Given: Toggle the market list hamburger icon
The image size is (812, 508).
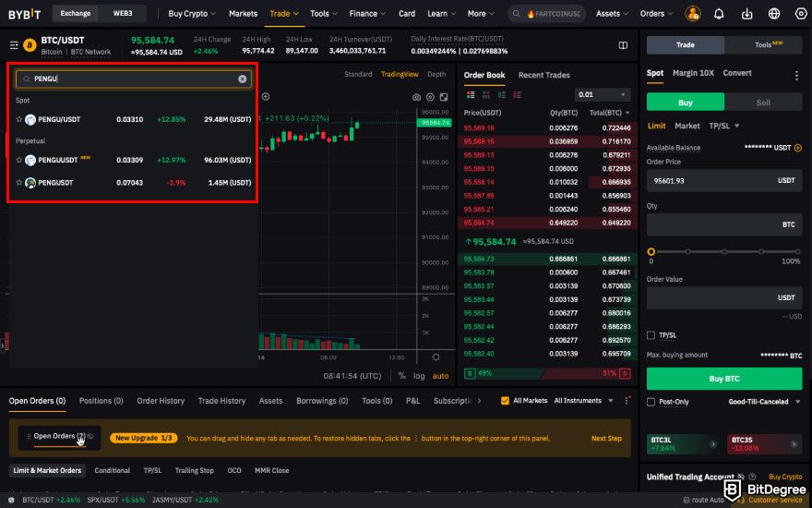Looking at the screenshot, I should tap(14, 45).
